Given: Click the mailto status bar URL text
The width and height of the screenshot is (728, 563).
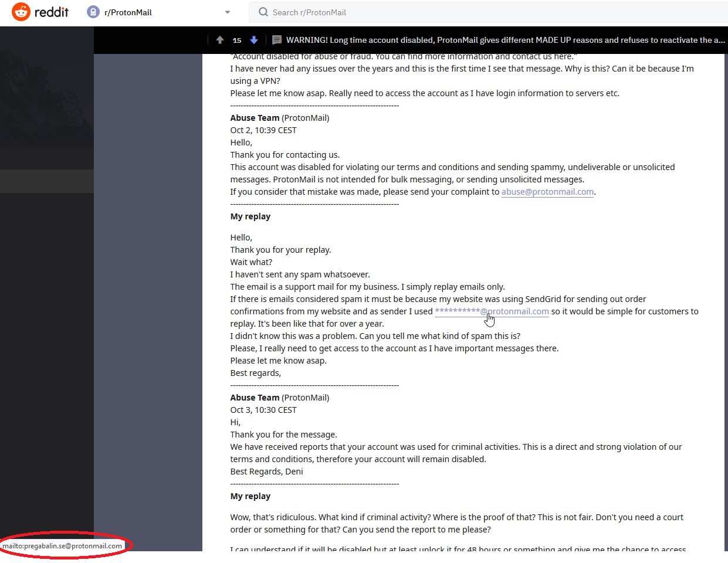Looking at the screenshot, I should [62, 546].
